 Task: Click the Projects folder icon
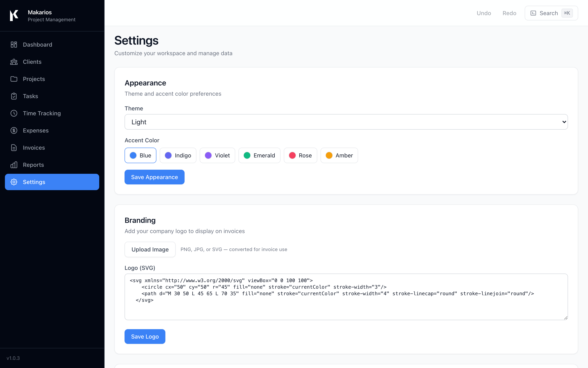(x=14, y=79)
